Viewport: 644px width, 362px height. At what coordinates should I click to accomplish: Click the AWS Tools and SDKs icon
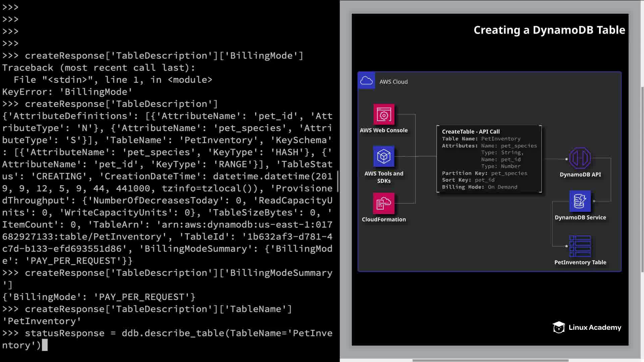[x=384, y=157]
